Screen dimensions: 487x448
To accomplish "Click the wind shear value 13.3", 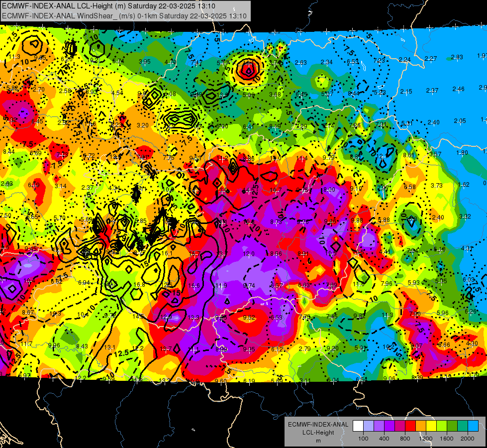I will (194, 318).
